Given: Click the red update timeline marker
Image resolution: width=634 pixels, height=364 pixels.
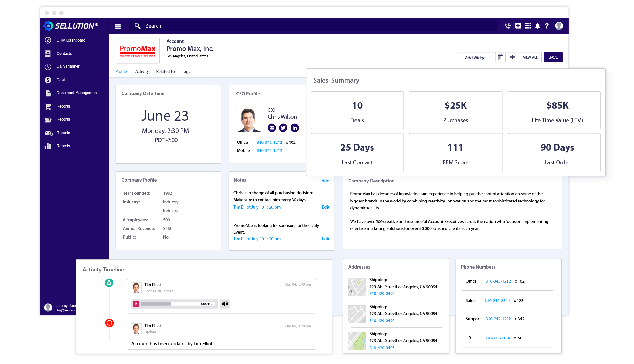Looking at the screenshot, I should [109, 323].
